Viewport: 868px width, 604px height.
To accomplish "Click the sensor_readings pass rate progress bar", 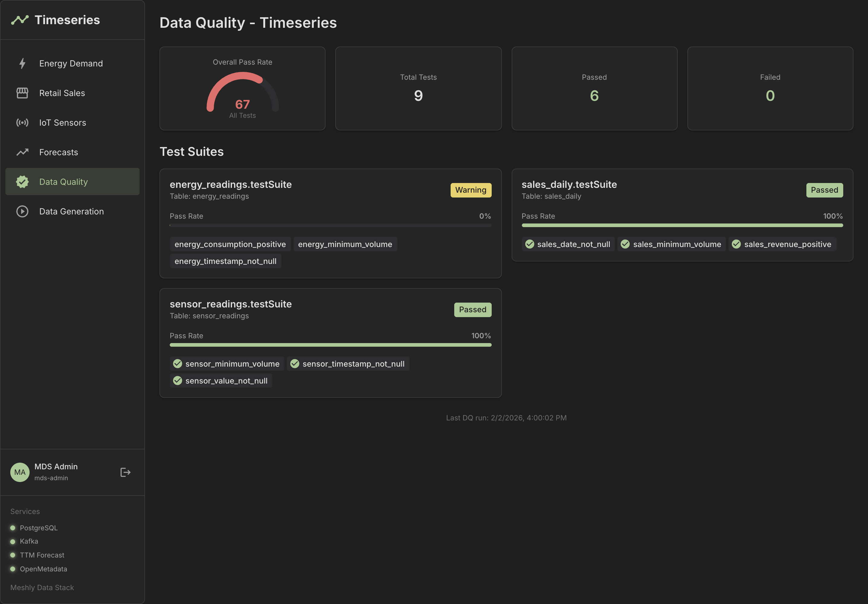I will click(330, 345).
